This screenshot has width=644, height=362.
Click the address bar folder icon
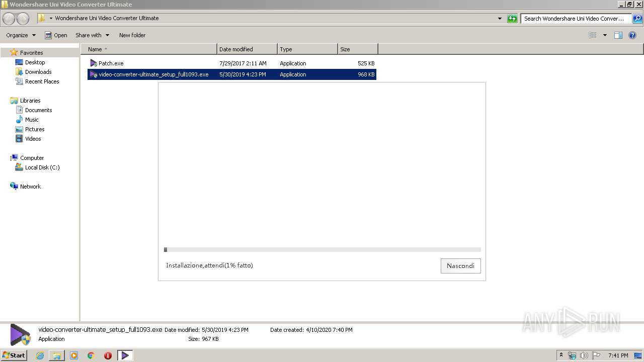42,18
